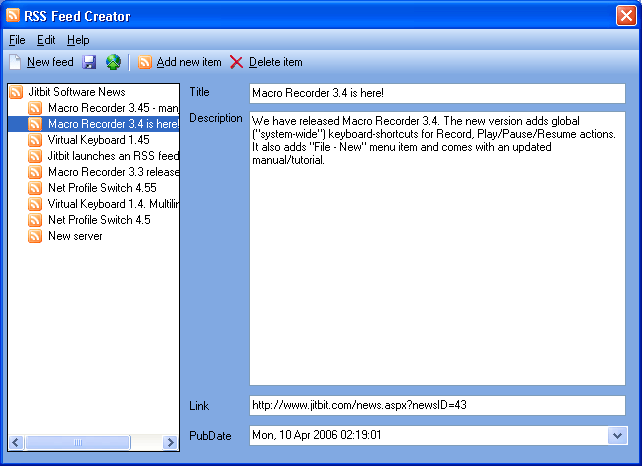Click RSS icon beside Net Profile Switch 4.55
642x466 pixels.
pos(35,188)
